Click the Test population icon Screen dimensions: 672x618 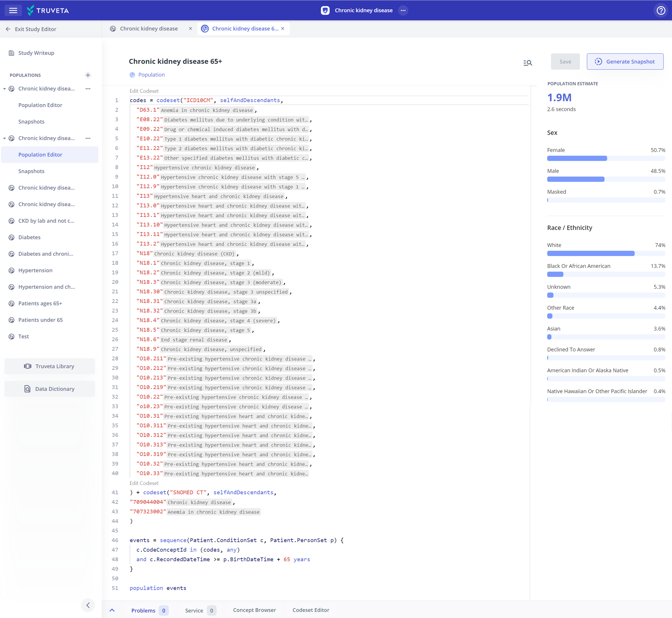pyautogui.click(x=11, y=336)
